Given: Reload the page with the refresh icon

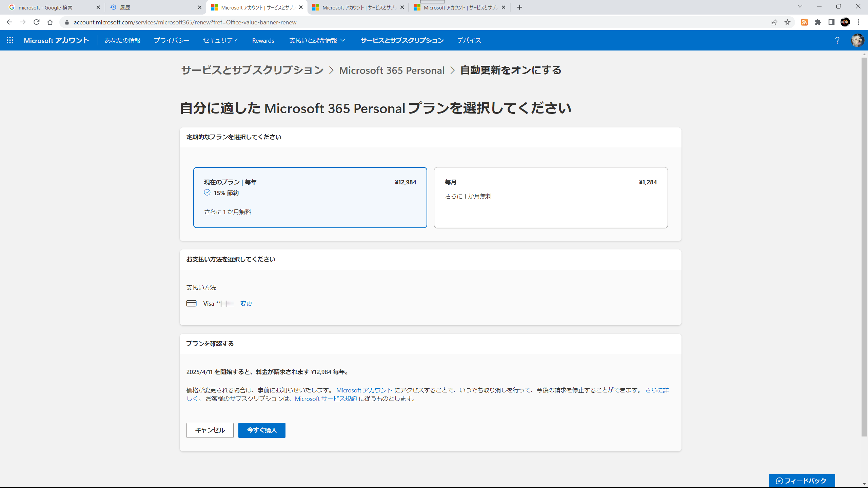Looking at the screenshot, I should [37, 22].
